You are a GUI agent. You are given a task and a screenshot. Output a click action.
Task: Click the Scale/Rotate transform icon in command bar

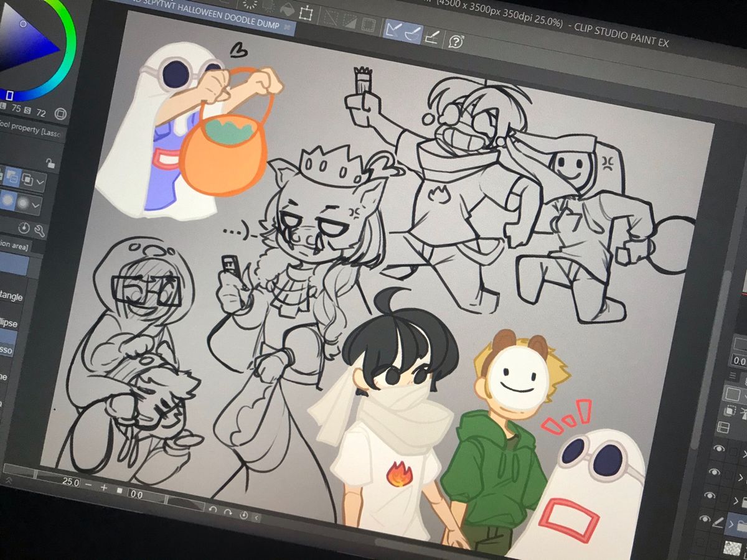tap(306, 12)
